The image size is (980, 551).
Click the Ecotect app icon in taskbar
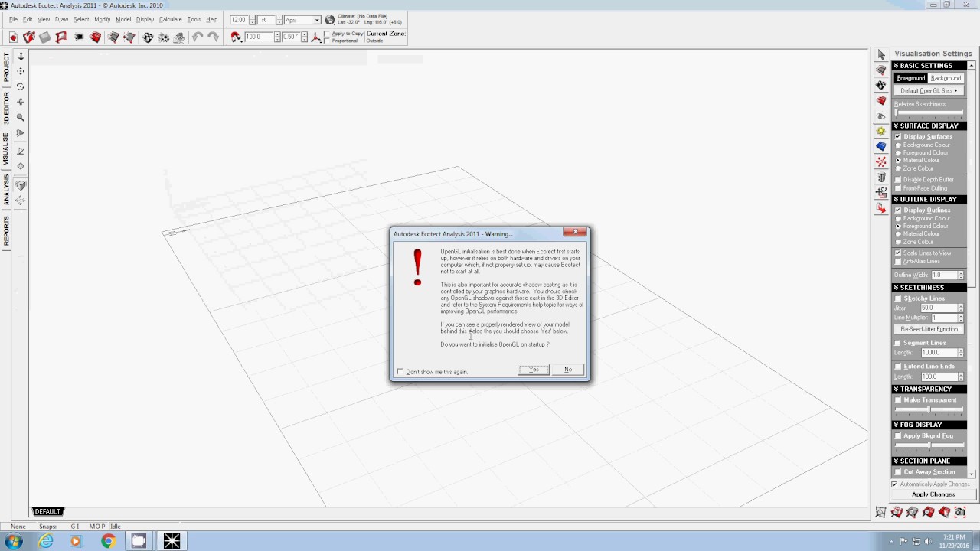(x=171, y=541)
